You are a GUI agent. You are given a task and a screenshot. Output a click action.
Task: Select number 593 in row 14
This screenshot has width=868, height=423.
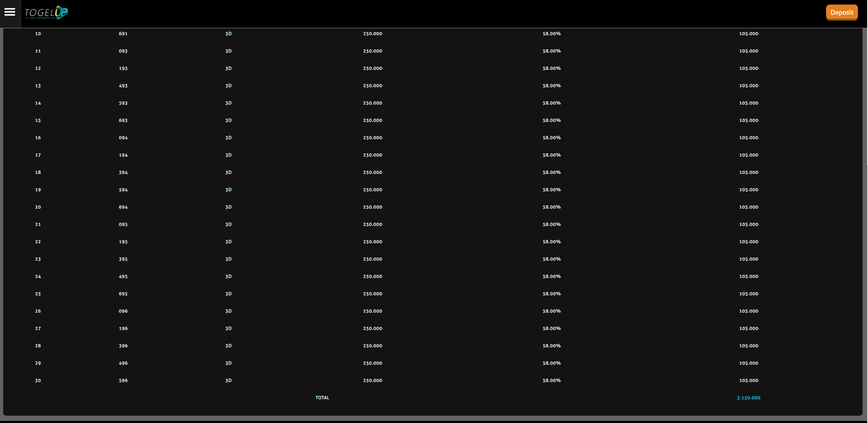[x=123, y=103]
